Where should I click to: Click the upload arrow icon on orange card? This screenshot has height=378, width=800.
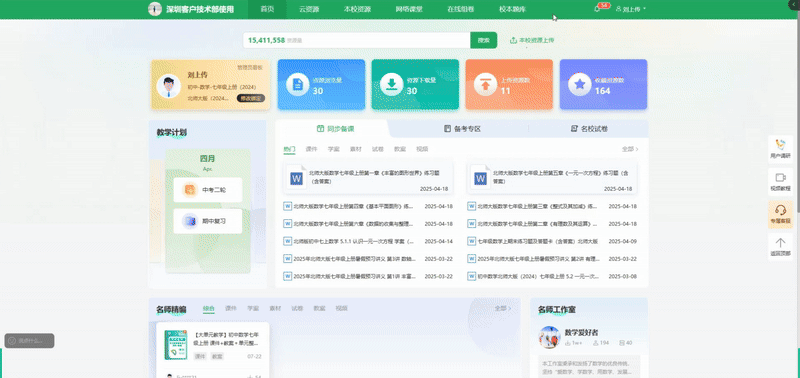pyautogui.click(x=485, y=84)
